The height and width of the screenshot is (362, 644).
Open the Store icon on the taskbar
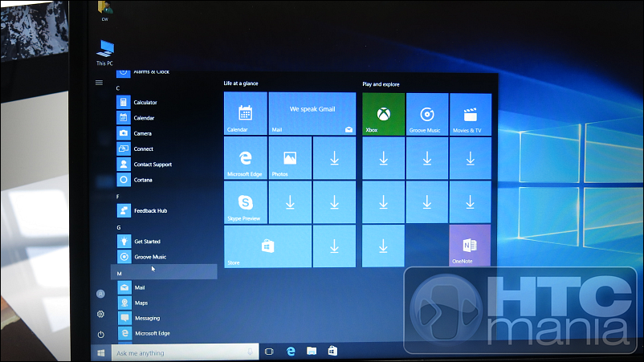332,351
